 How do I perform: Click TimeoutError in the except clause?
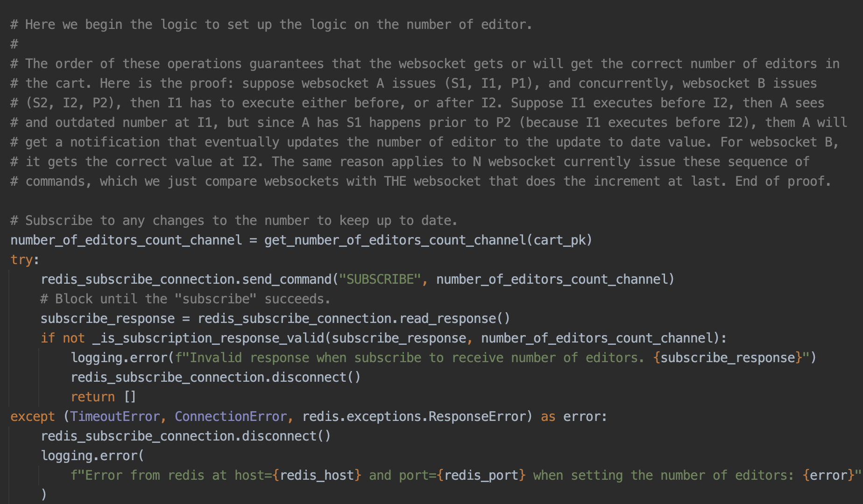pyautogui.click(x=115, y=416)
